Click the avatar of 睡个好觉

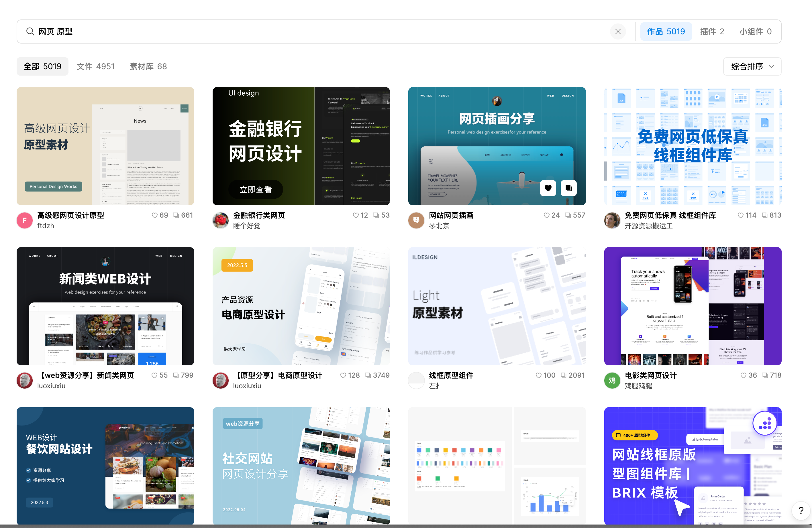tap(220, 220)
